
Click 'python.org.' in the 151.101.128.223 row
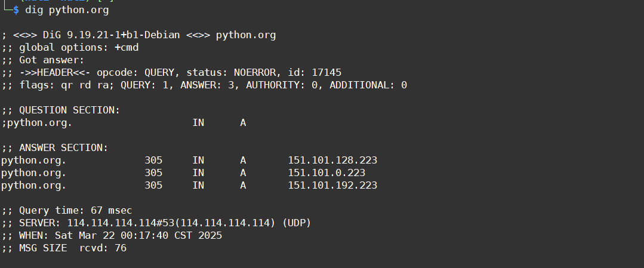pyautogui.click(x=33, y=161)
